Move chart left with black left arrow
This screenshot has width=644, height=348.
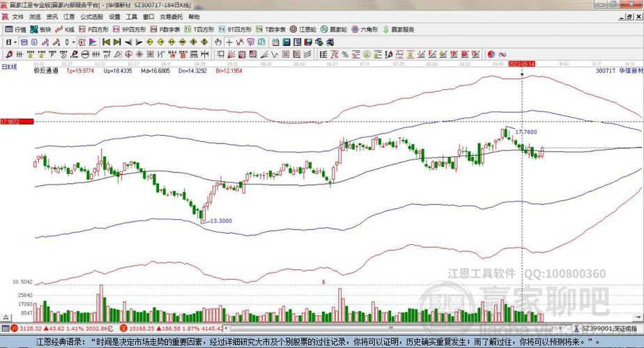(x=128, y=42)
